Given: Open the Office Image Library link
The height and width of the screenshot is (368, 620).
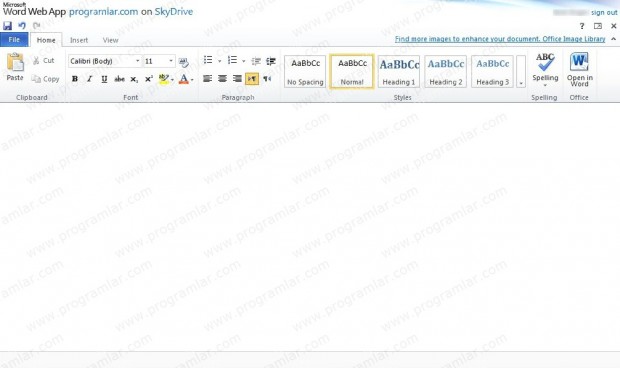Looking at the screenshot, I should pyautogui.click(x=500, y=39).
